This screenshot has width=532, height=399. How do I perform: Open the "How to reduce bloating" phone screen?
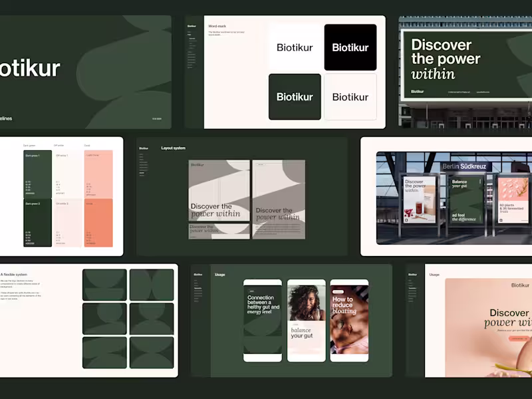(x=349, y=321)
